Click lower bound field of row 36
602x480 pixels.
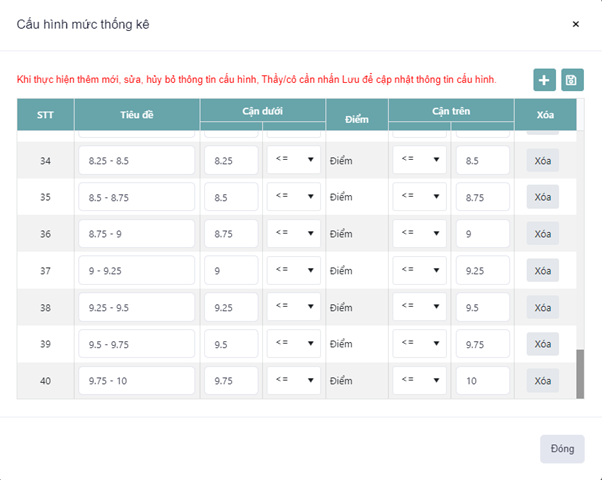click(x=230, y=234)
